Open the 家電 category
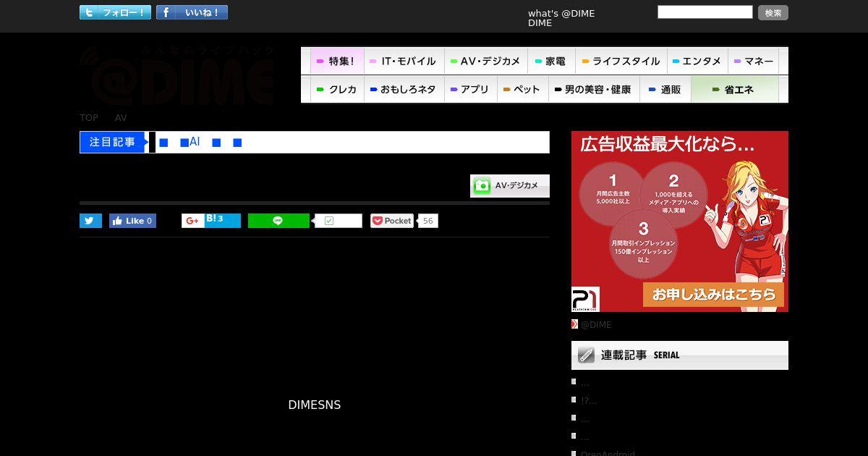The height and width of the screenshot is (456, 868). pos(551,61)
